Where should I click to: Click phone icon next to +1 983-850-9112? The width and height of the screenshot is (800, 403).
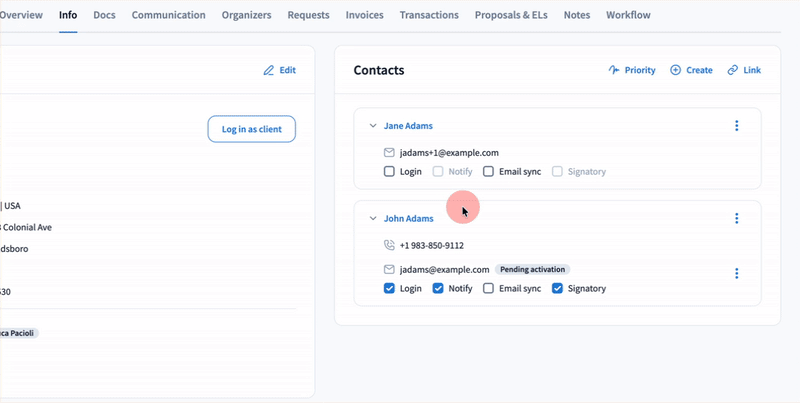pyautogui.click(x=389, y=245)
